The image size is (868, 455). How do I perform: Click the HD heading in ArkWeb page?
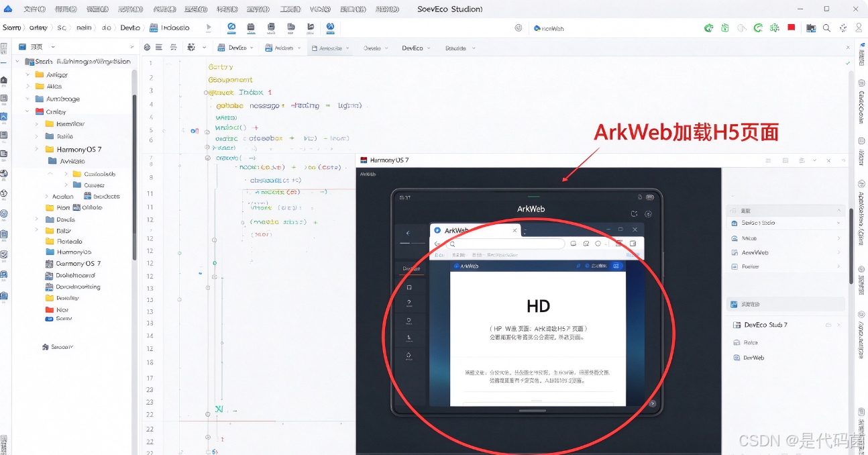pos(538,307)
